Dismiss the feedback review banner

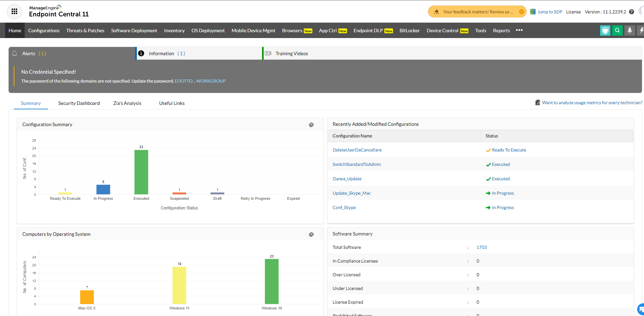point(521,12)
